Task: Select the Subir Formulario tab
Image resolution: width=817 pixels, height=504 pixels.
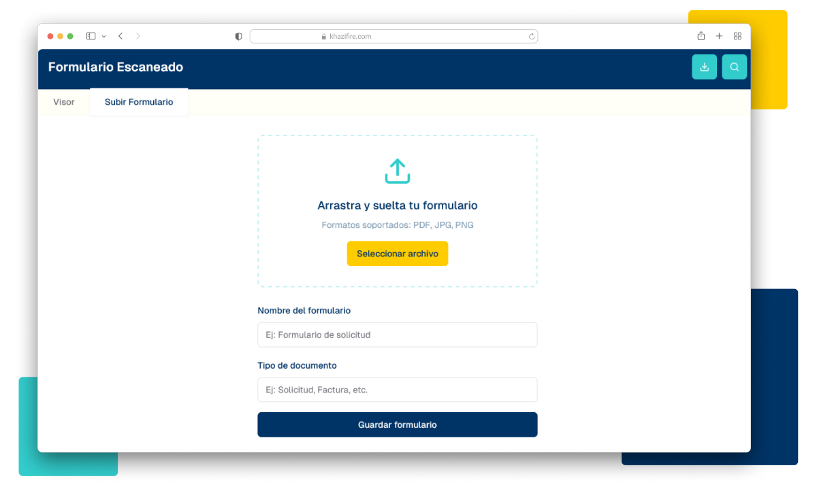Action: 139,102
